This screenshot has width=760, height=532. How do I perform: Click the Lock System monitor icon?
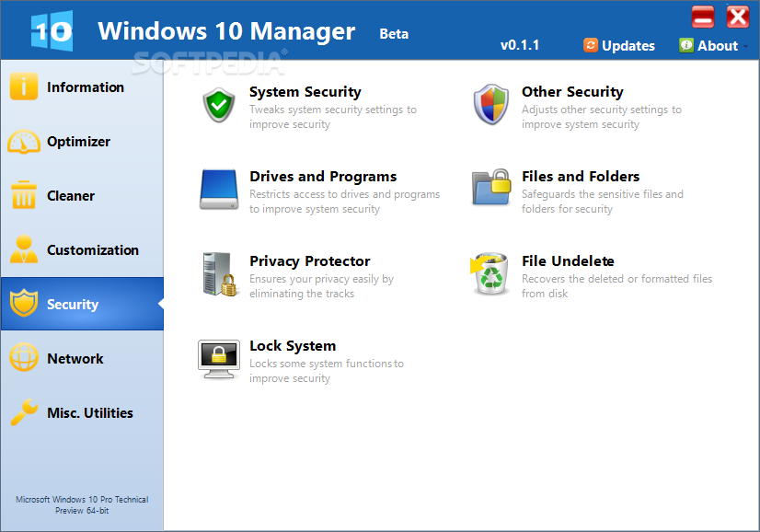(x=219, y=359)
